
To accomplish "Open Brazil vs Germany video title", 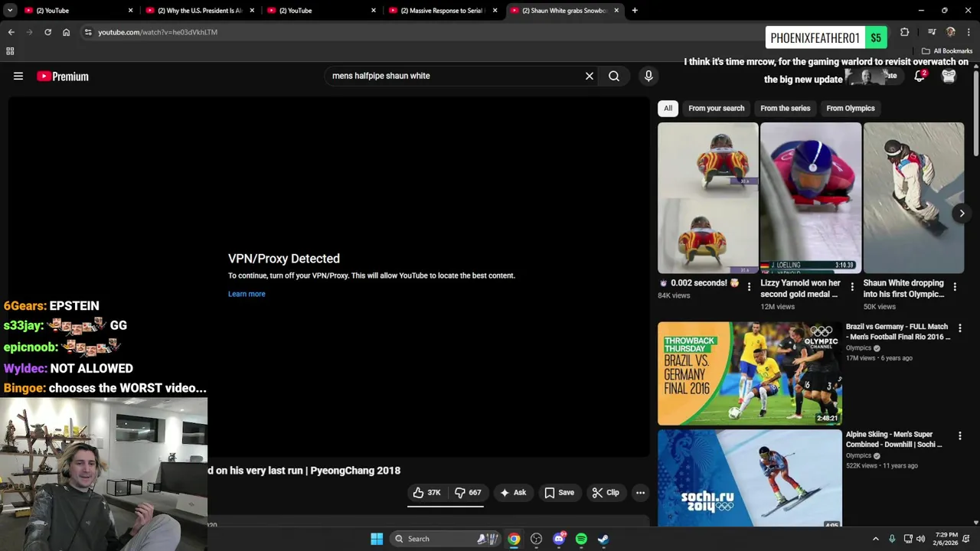I will (897, 331).
